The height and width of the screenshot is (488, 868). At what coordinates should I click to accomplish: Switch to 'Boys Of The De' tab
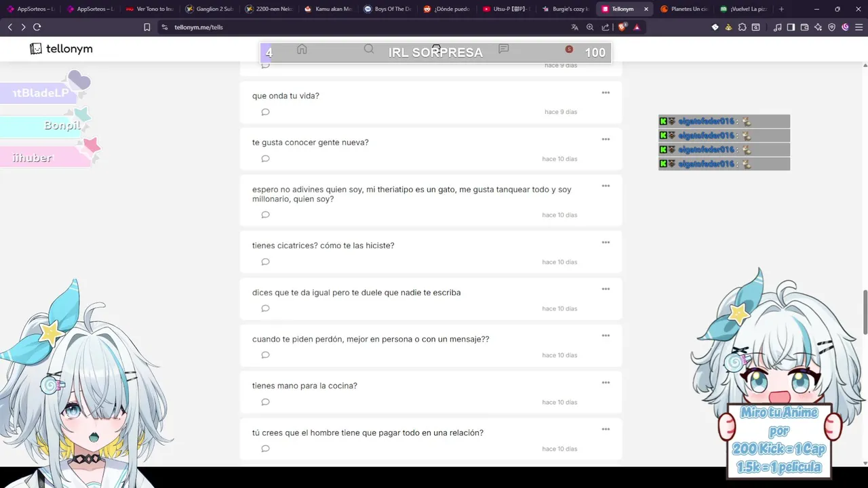coord(387,9)
